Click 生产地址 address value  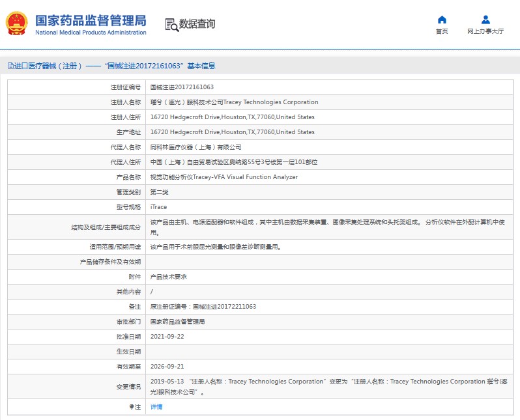tap(232, 132)
